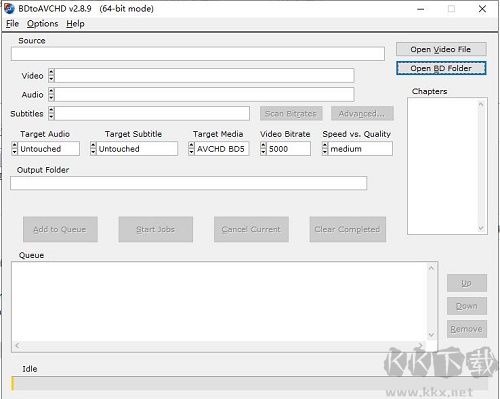Viewport: 500px width, 399px height.
Task: Click the Cancel Current button
Action: point(251,229)
